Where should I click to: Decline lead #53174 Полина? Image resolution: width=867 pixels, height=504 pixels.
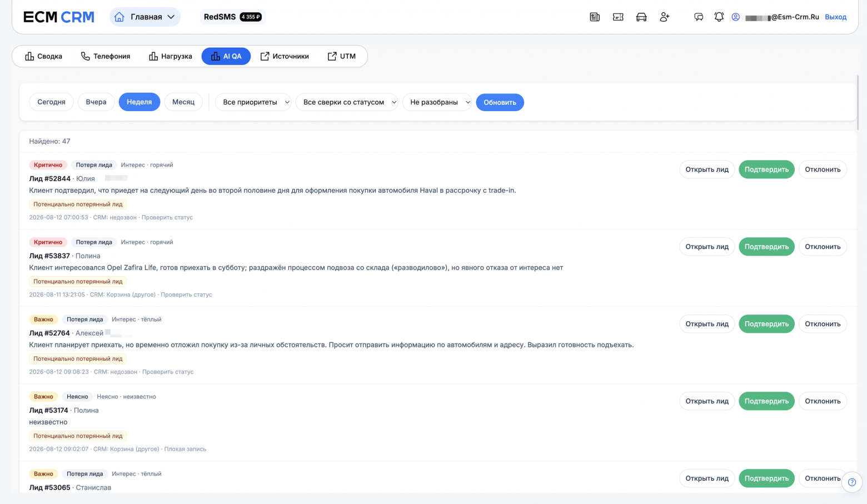tap(823, 401)
